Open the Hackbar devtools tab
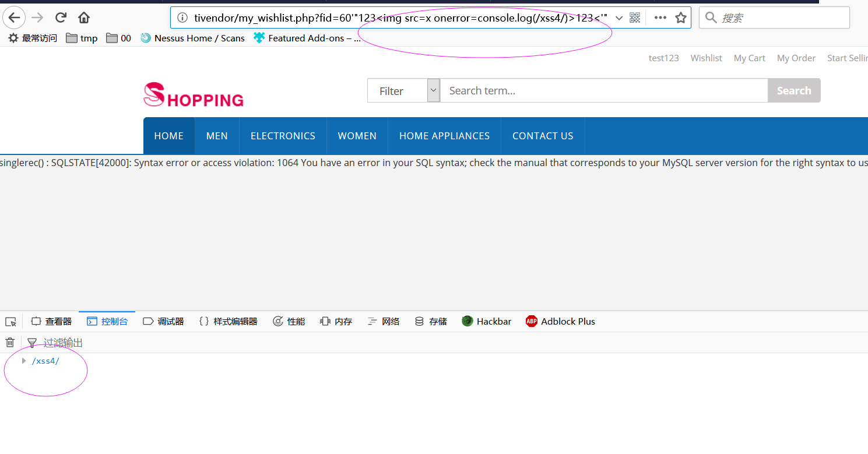Viewport: 868px width, 454px height. click(487, 322)
